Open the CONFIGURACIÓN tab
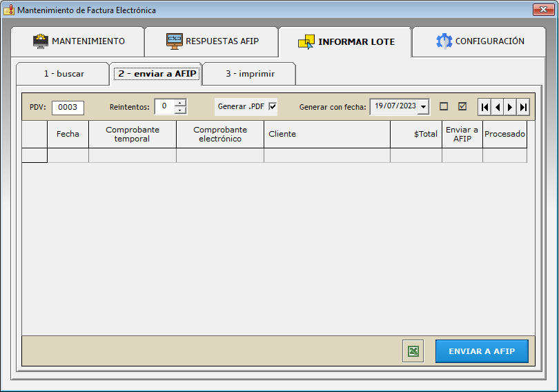Image resolution: width=559 pixels, height=392 pixels. [x=479, y=41]
